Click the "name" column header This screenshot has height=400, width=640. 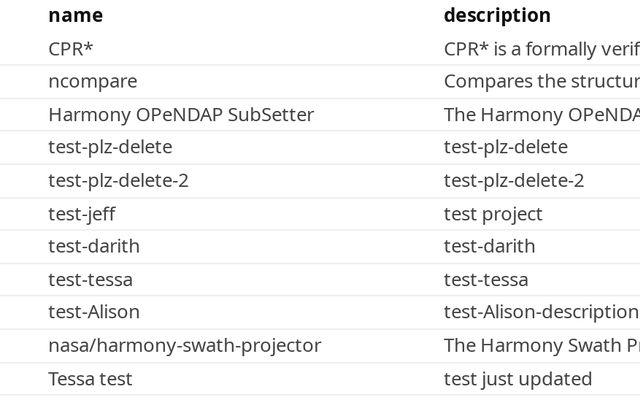tap(75, 15)
